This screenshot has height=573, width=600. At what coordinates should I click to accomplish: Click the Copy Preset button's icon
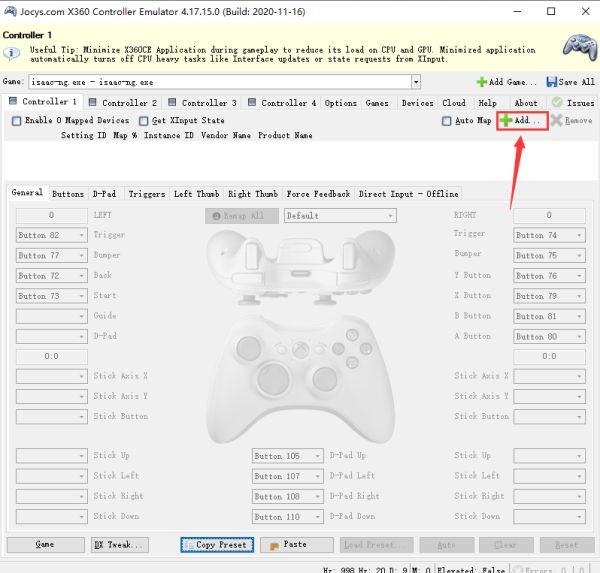pos(188,545)
